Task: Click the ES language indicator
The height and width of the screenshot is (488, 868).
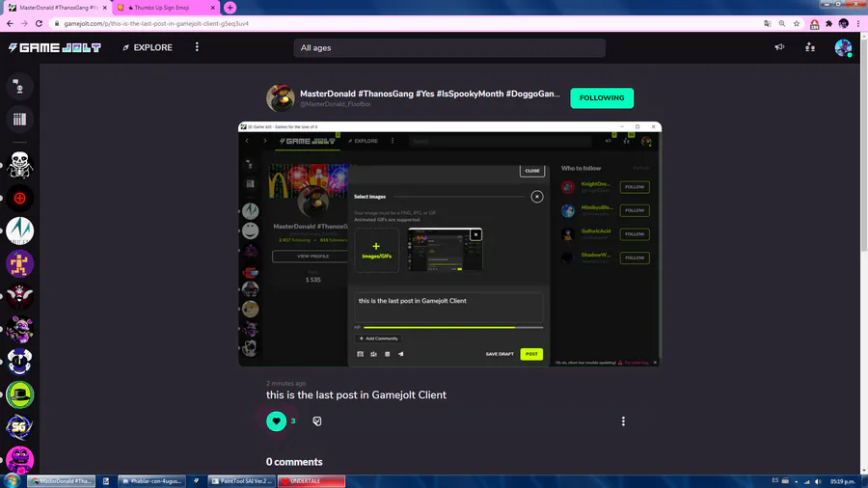Action: click(775, 481)
